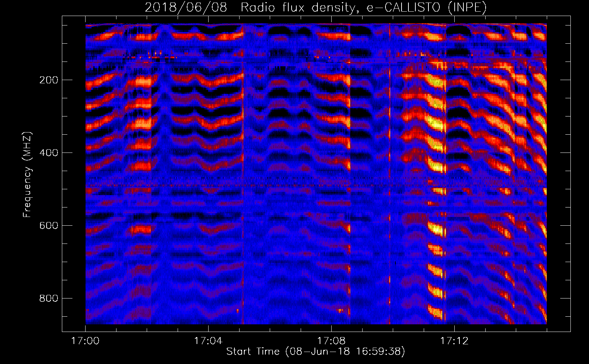Click the "Frequency (MHZ)" axis label
The image size is (589, 364).
[27, 175]
